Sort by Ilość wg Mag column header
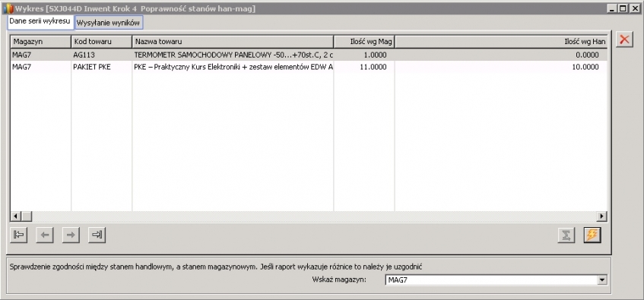The image size is (644, 300). (x=364, y=42)
